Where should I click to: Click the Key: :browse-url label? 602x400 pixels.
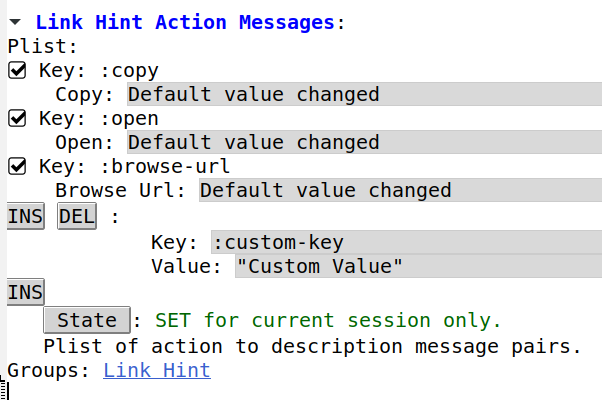tap(134, 166)
